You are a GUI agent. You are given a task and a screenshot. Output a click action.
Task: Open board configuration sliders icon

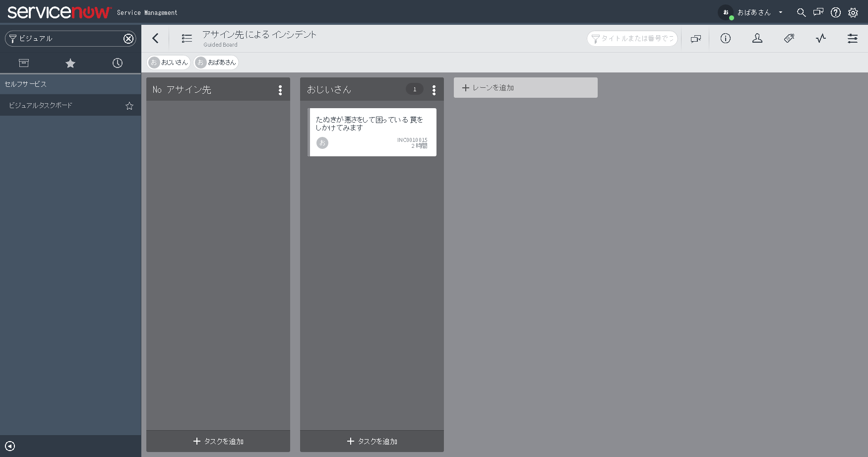tap(853, 38)
